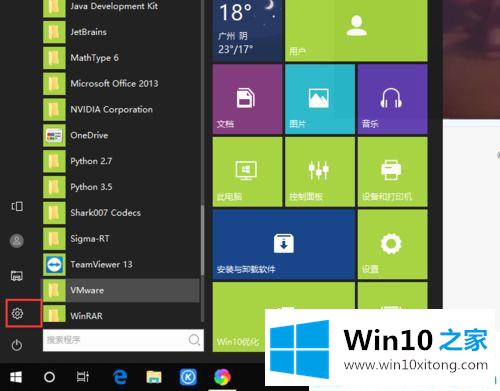Expand Microsoft Office 2013 folder

click(x=121, y=83)
